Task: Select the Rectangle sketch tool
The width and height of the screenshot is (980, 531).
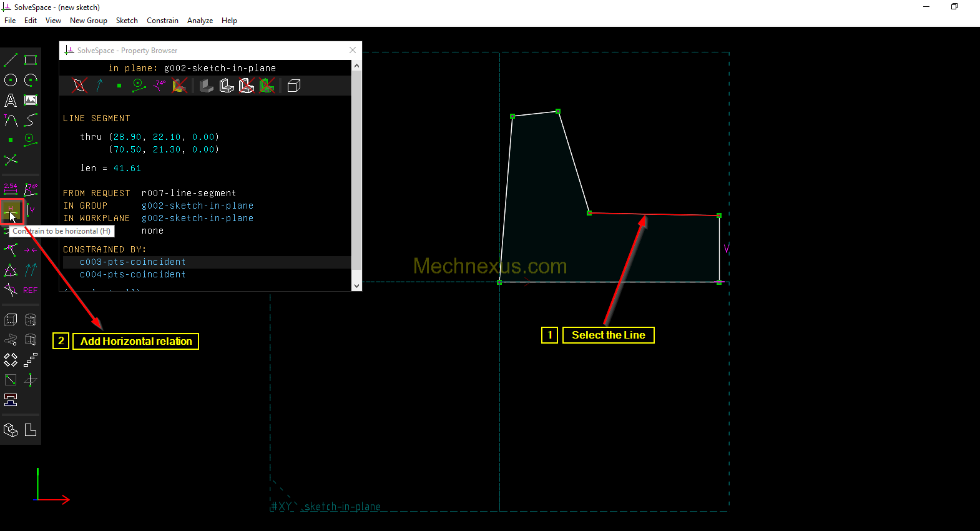Action: (31, 60)
